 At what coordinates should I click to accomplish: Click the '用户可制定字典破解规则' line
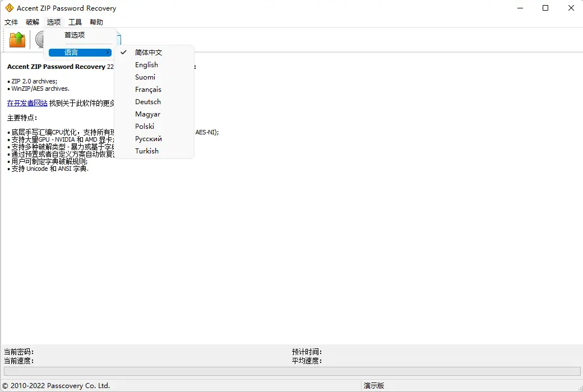click(49, 161)
